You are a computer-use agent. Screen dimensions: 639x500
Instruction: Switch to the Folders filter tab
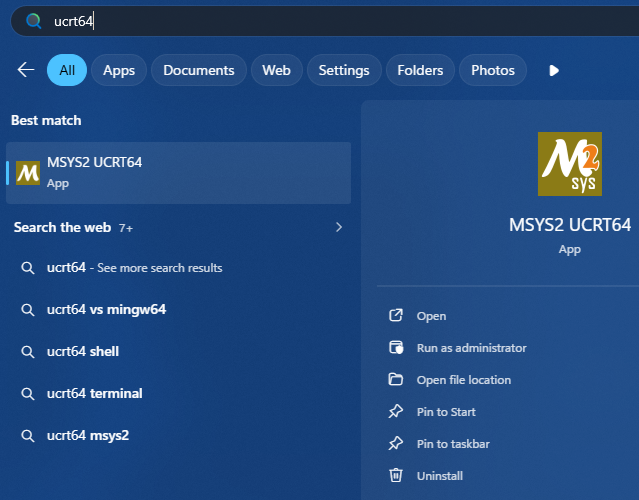tap(420, 70)
